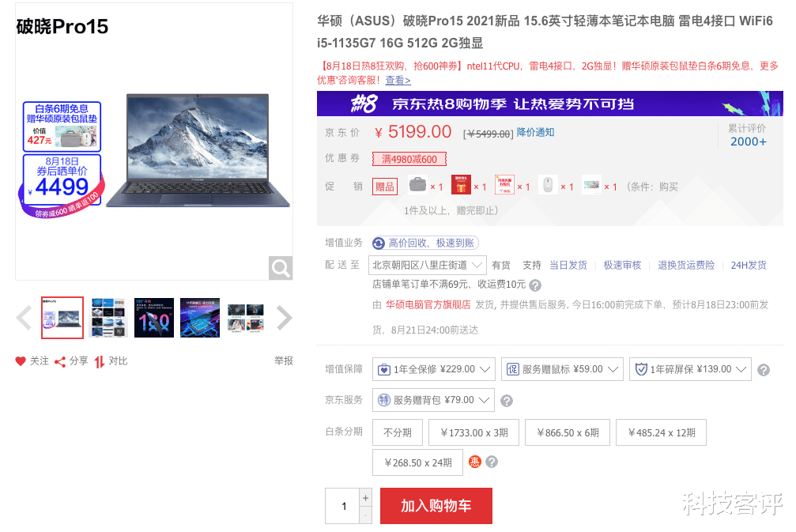The width and height of the screenshot is (796, 532).
Task: Click the 满4980减600 coupon tag
Action: pos(409,159)
